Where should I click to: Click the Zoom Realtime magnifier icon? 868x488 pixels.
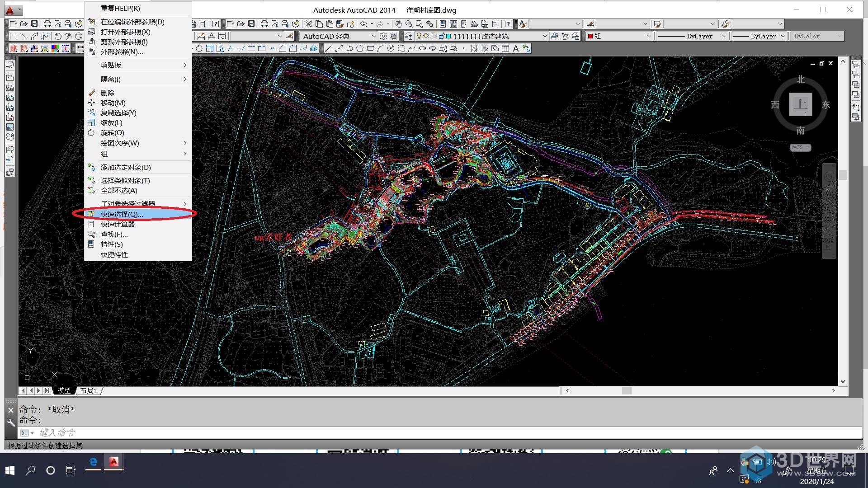click(x=409, y=24)
